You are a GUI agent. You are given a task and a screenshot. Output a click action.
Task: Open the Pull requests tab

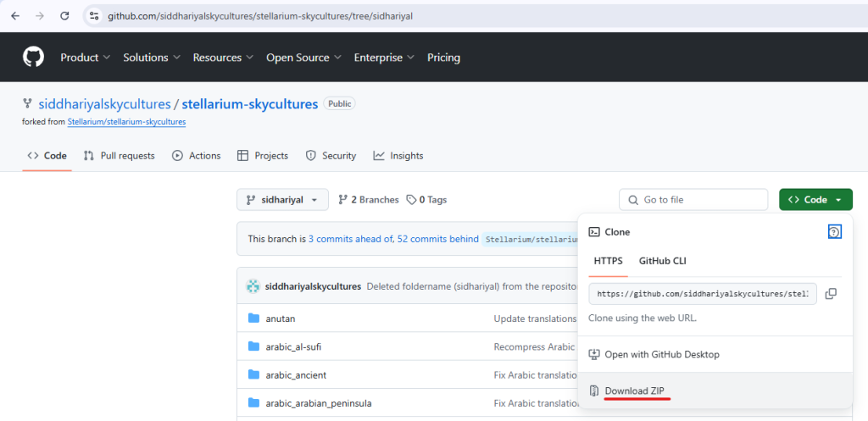[119, 156]
